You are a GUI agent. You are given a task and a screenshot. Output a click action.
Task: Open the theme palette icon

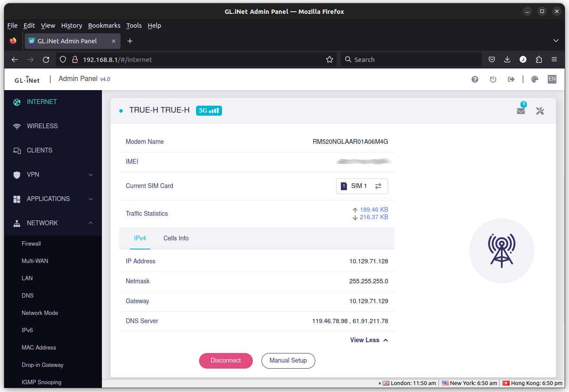tap(535, 79)
